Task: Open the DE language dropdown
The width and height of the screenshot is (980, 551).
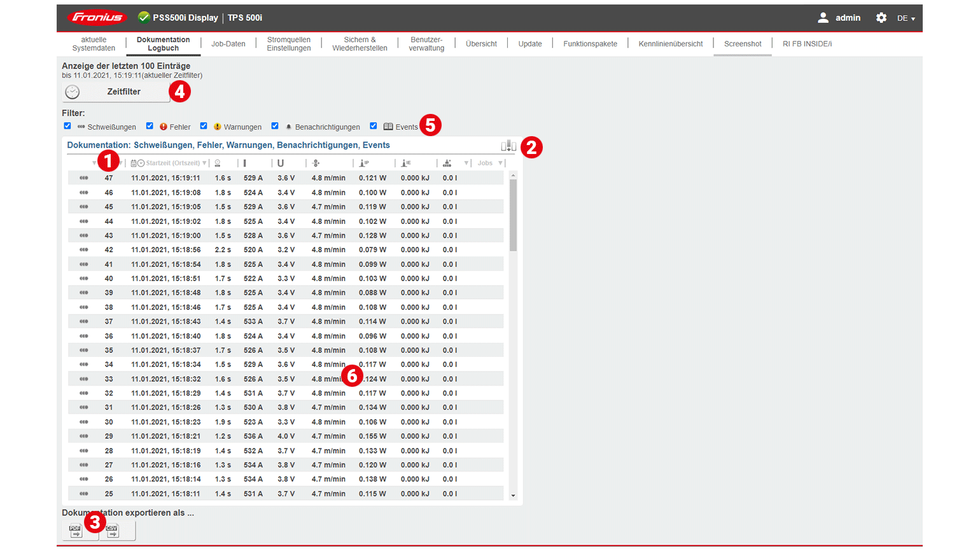Action: [x=906, y=18]
